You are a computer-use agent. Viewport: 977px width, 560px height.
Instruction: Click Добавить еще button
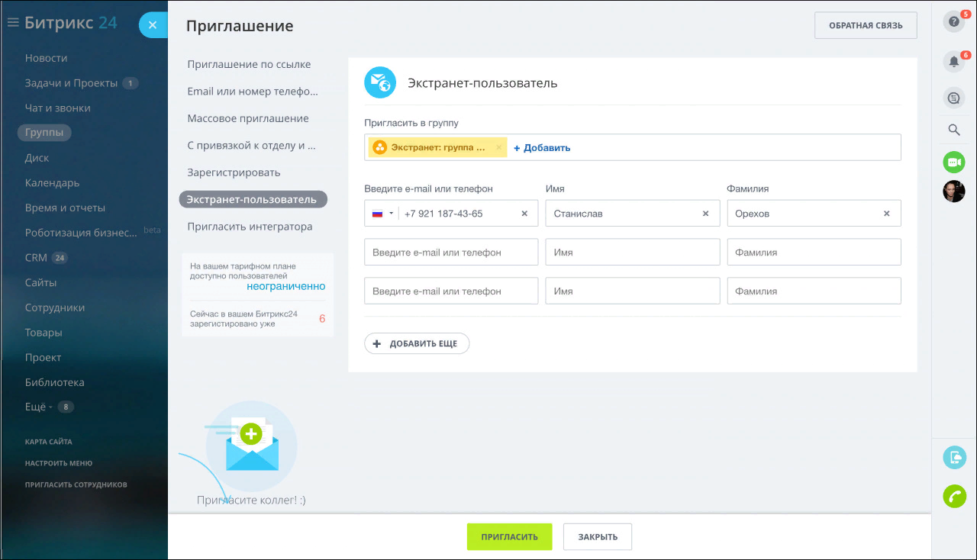417,344
